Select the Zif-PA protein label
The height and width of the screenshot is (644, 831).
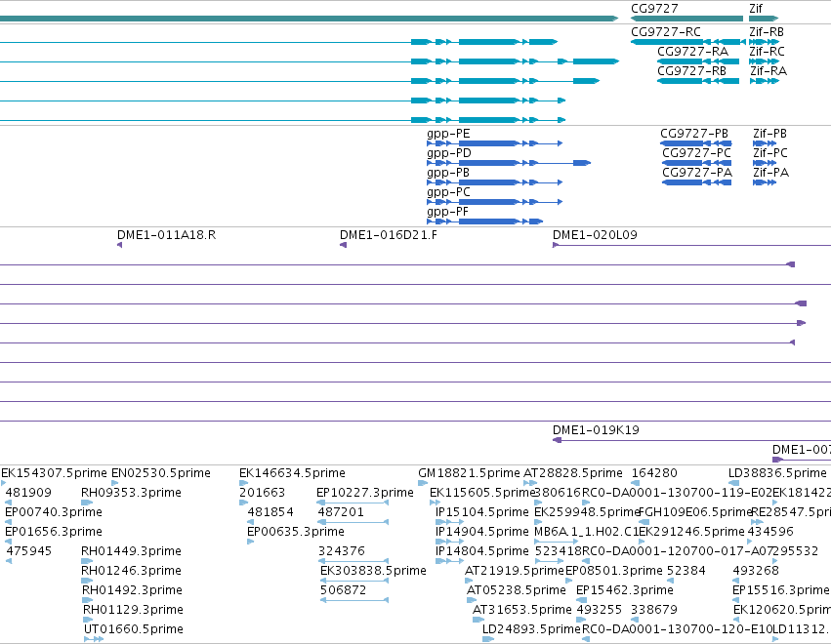tap(770, 173)
